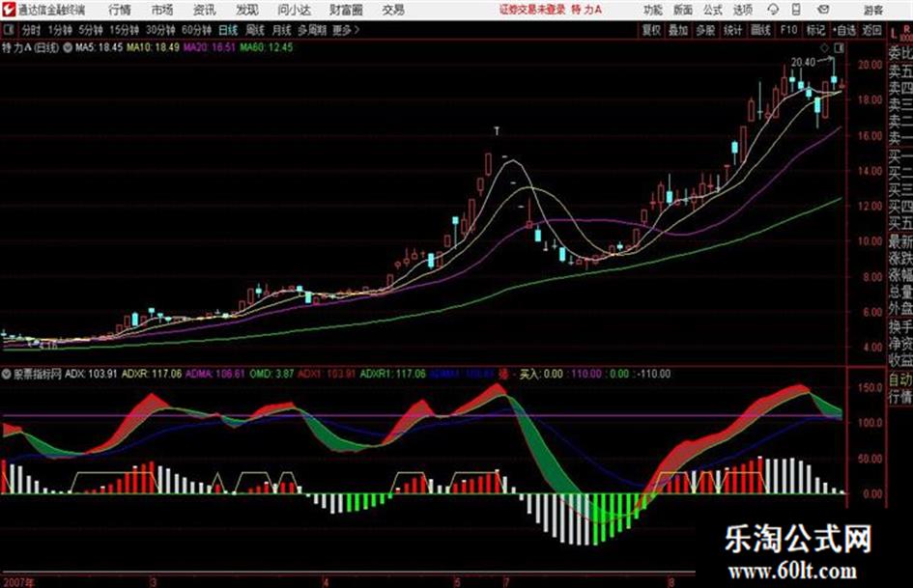The height and width of the screenshot is (588, 913).
Task: Click the MA60: 12.45 green label
Action: click(266, 47)
